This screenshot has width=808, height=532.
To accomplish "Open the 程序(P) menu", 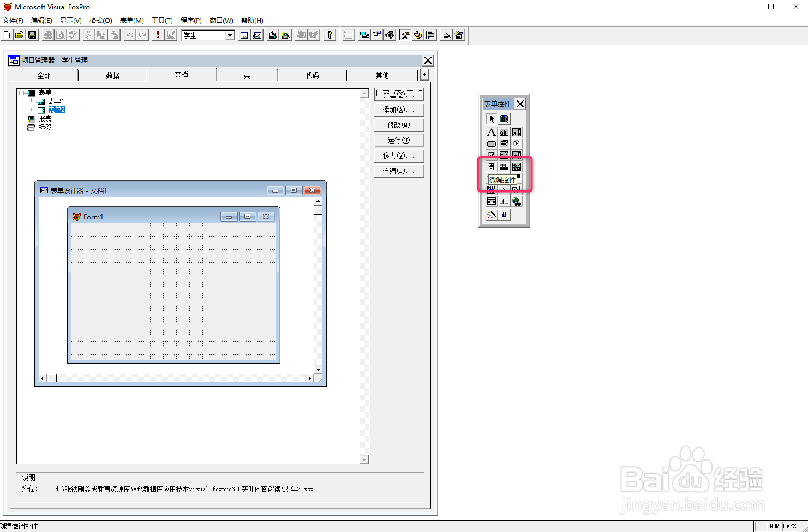I will tap(191, 21).
